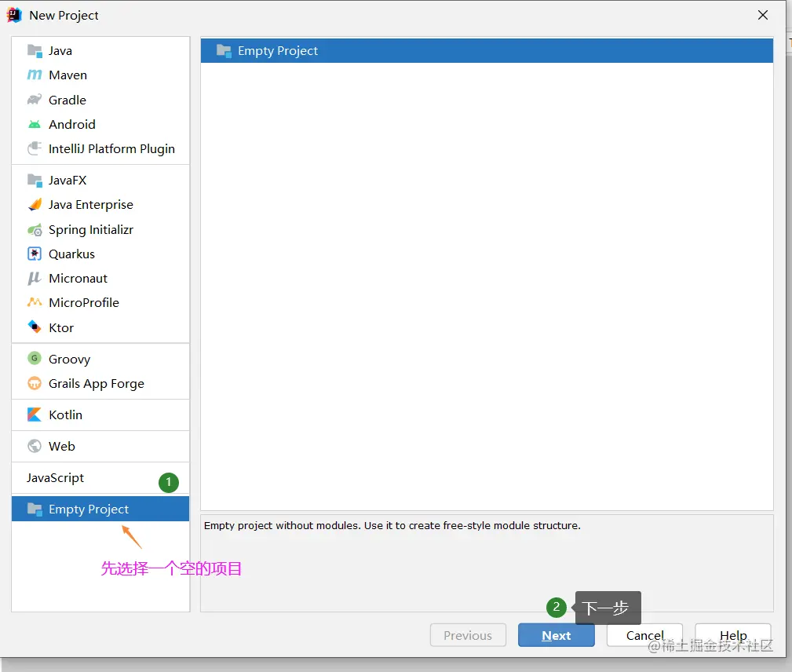
Task: Click the Spring Initializr icon
Action: pyautogui.click(x=35, y=230)
